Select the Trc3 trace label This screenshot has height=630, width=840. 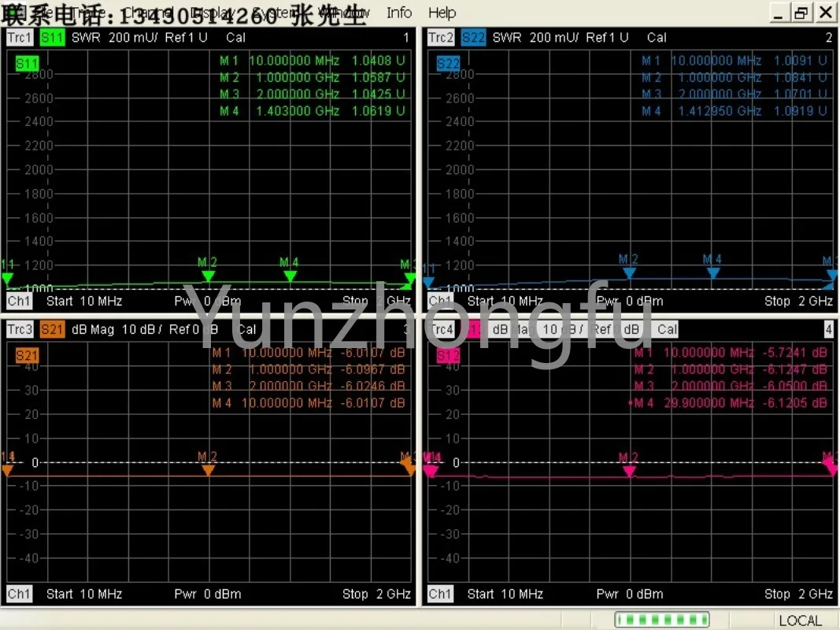[x=19, y=329]
